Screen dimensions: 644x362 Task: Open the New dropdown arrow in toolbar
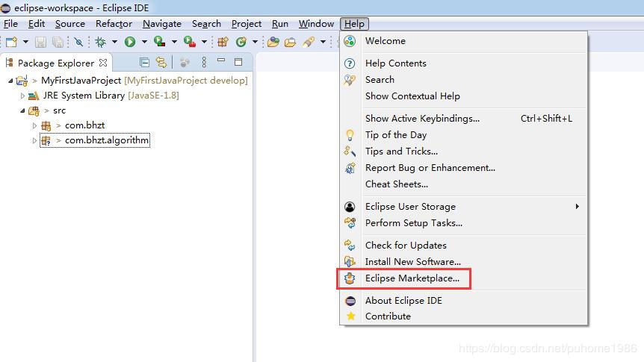point(25,42)
